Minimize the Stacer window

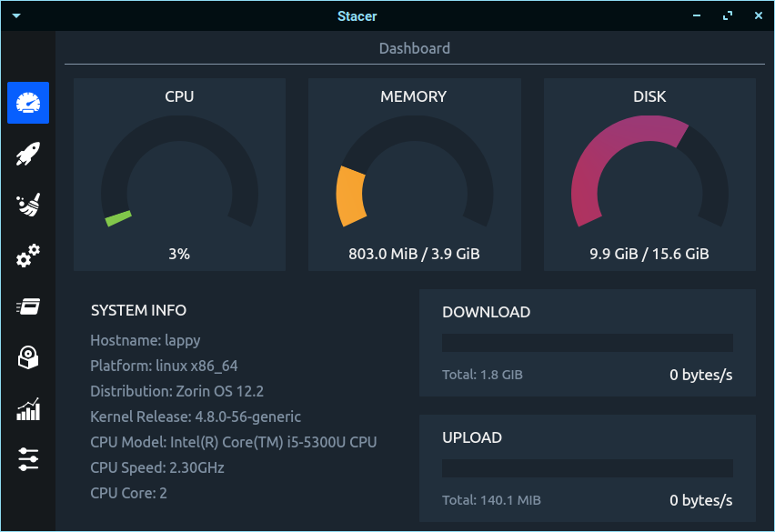(697, 15)
